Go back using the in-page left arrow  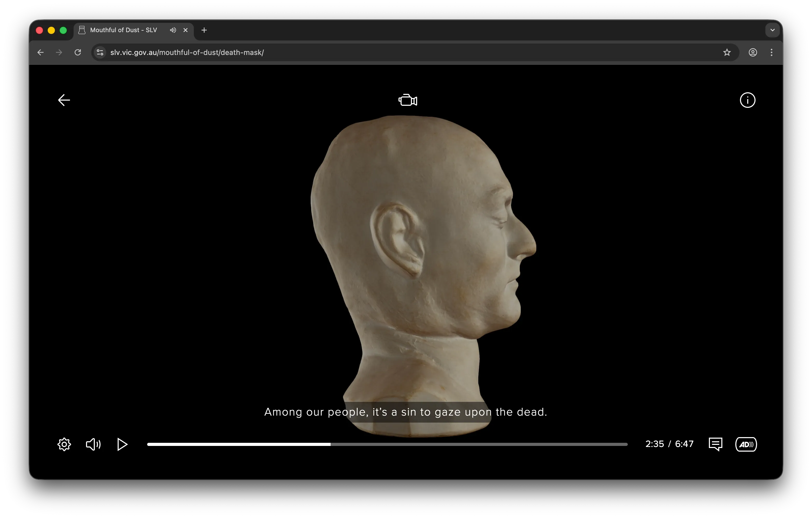64,100
